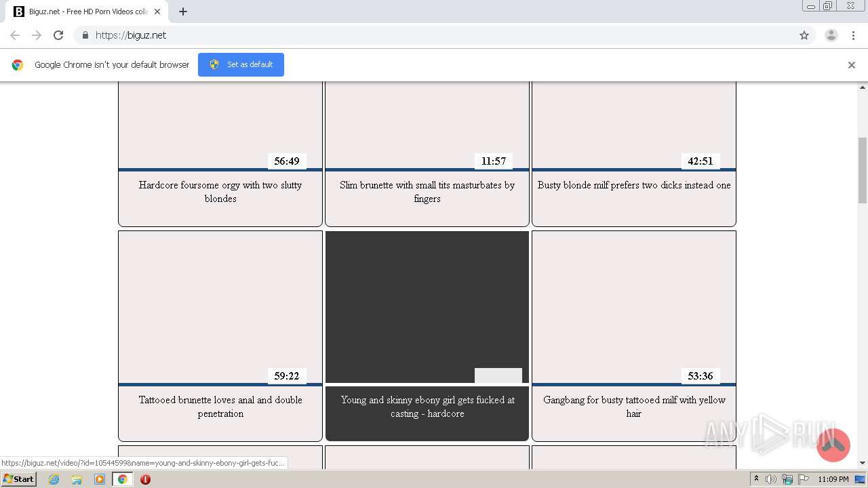Click the 59:22 duration badge
The image size is (868, 488).
pos(287,376)
